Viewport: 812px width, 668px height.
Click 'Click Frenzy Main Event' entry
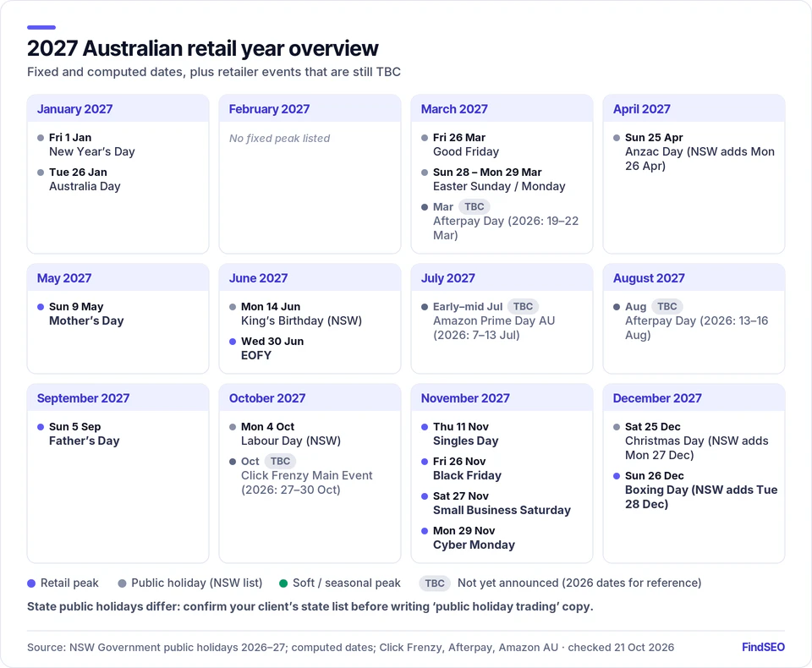[x=306, y=483]
